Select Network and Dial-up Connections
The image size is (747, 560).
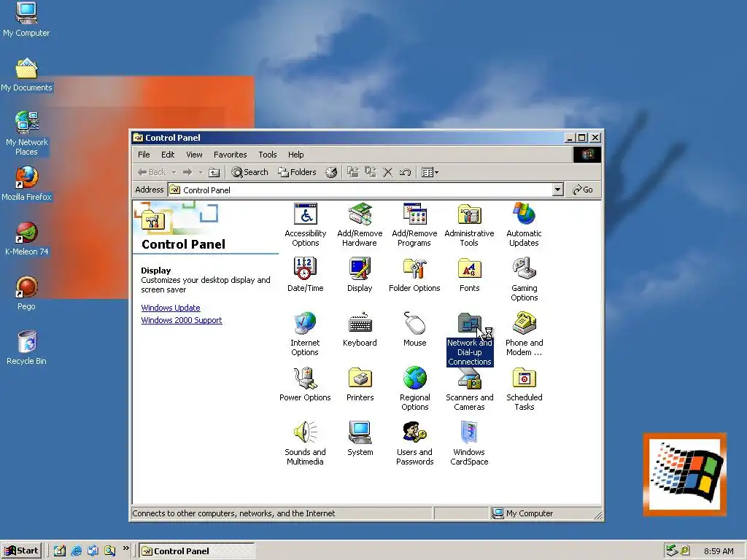[469, 339]
